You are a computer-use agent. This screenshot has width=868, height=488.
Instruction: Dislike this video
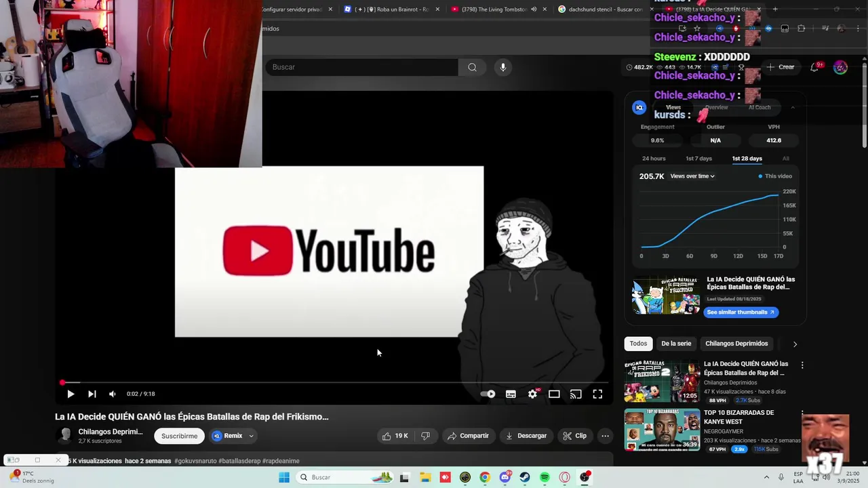click(425, 436)
